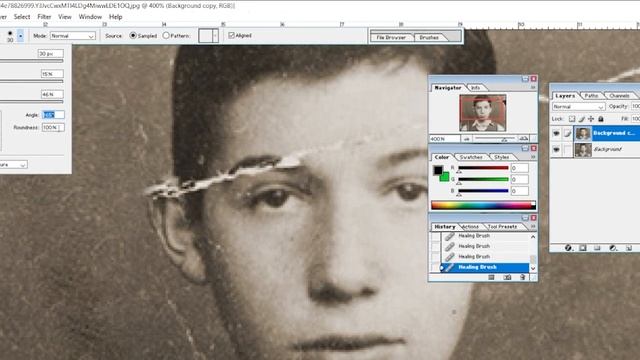Open the pattern picker dropdown arrow
This screenshot has height=360, width=640.
(215, 36)
